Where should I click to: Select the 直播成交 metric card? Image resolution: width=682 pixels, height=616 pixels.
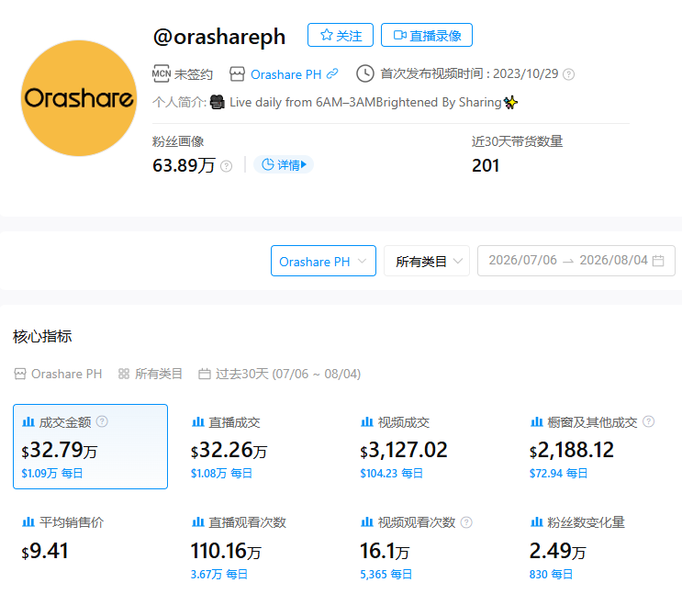pyautogui.click(x=260, y=446)
